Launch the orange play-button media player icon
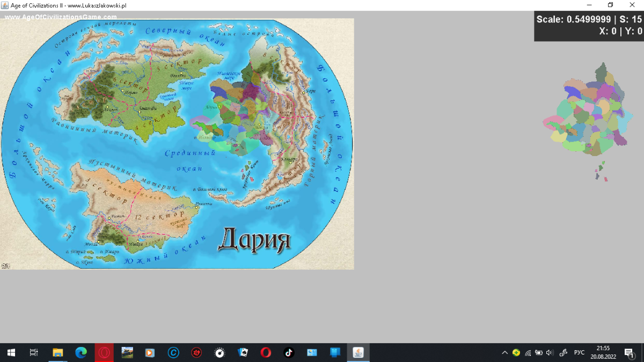The height and width of the screenshot is (362, 644). coord(150,352)
